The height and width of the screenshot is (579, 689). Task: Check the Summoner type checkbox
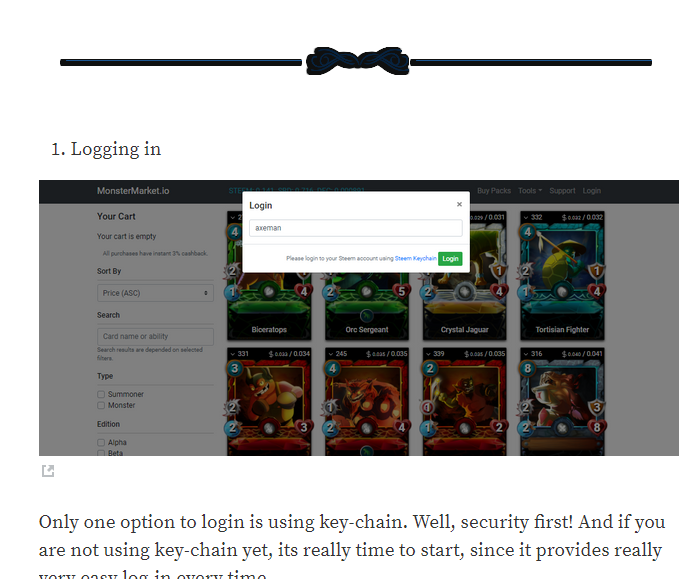101,394
